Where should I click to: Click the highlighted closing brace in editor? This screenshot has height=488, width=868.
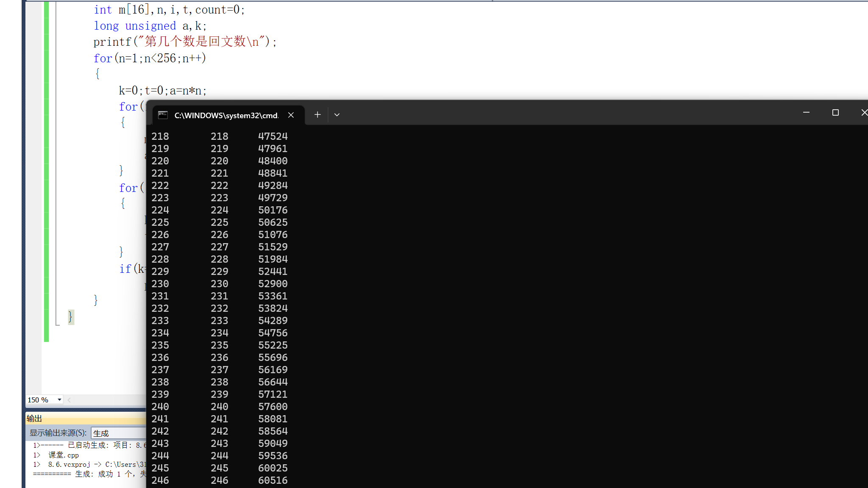pos(70,317)
